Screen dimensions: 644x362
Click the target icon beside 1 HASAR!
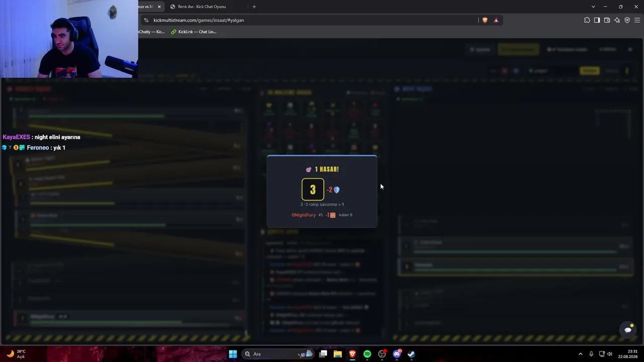pos(308,169)
